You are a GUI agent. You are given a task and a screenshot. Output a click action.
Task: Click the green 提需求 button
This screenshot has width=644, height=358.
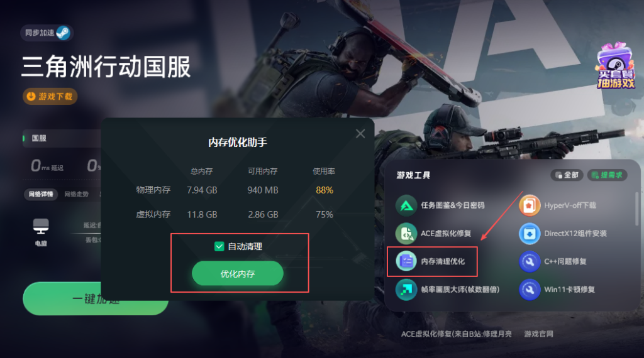607,175
